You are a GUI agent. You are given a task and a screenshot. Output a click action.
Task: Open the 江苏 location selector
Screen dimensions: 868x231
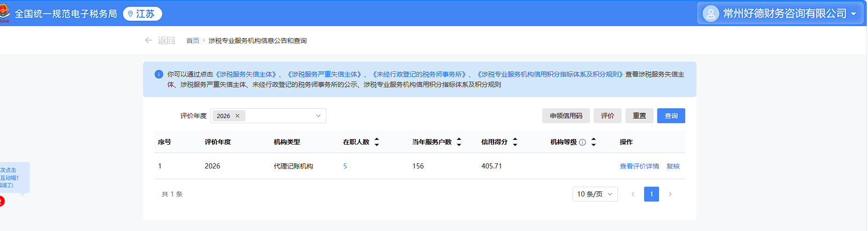(x=143, y=14)
